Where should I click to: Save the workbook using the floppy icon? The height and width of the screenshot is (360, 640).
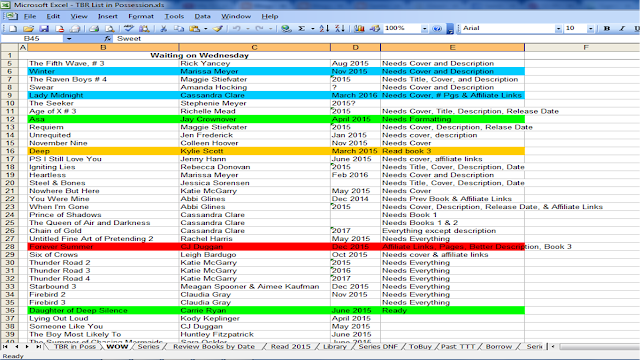[44, 29]
